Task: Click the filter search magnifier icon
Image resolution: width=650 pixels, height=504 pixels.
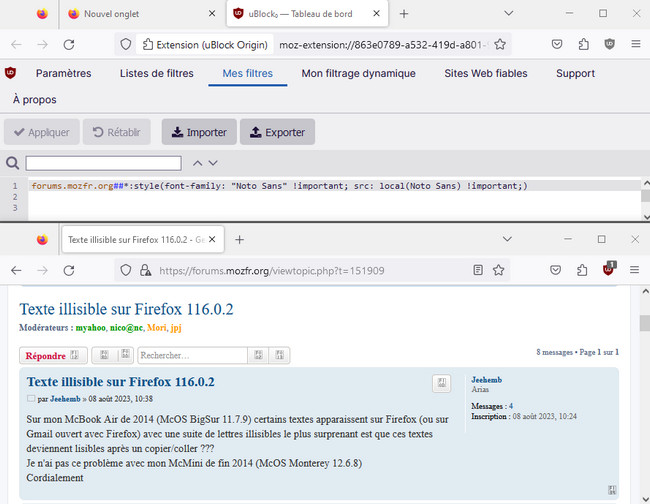Action: click(x=12, y=163)
